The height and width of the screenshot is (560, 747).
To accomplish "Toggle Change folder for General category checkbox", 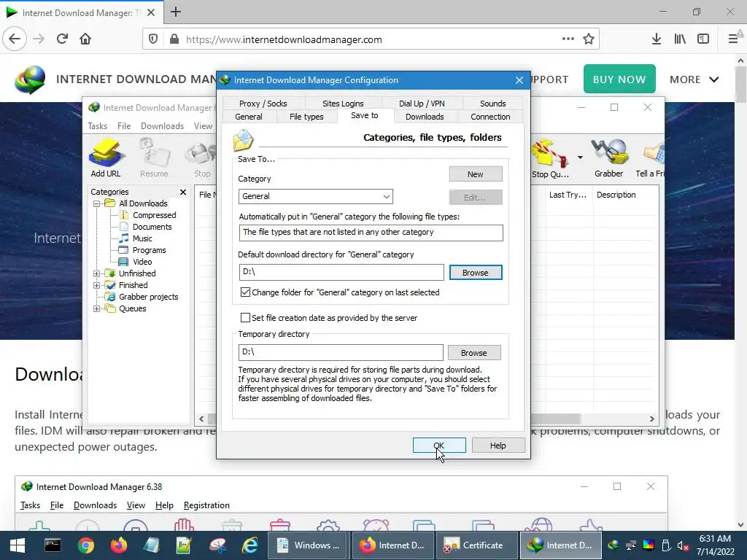I will click(x=245, y=292).
